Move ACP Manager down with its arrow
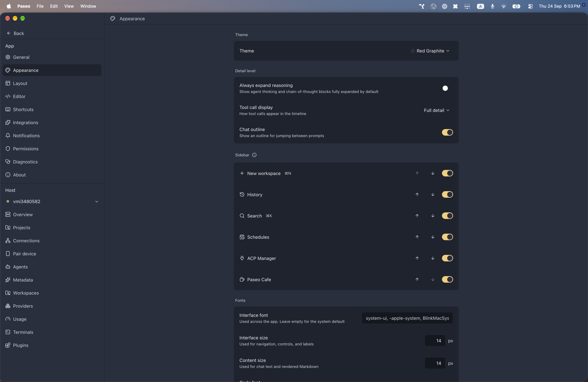Image resolution: width=588 pixels, height=382 pixels. pos(433,258)
